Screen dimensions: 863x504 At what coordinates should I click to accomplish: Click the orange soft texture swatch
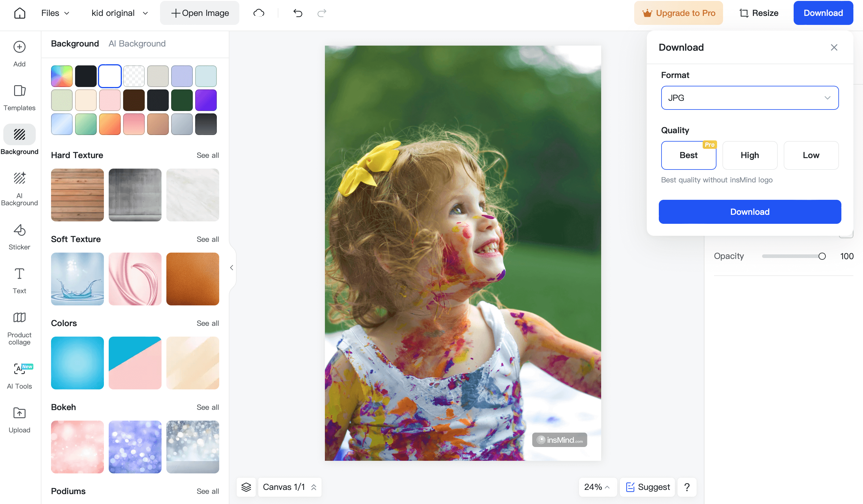pos(192,278)
